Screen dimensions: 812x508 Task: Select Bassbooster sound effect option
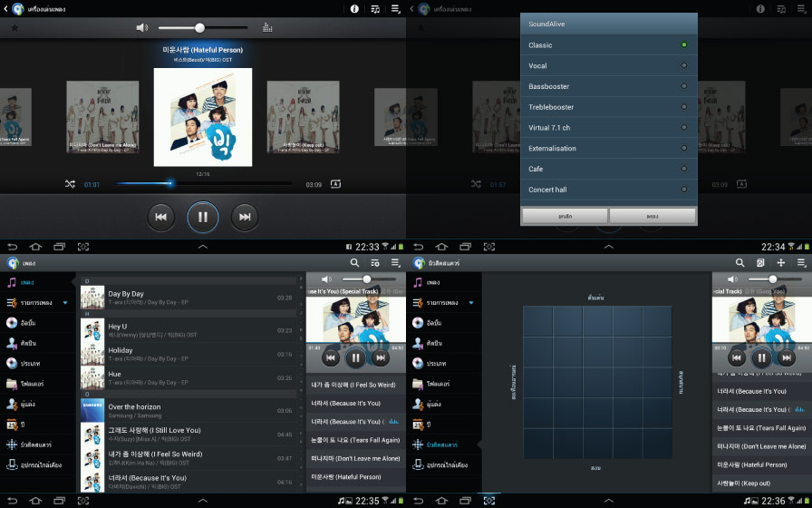pos(608,86)
